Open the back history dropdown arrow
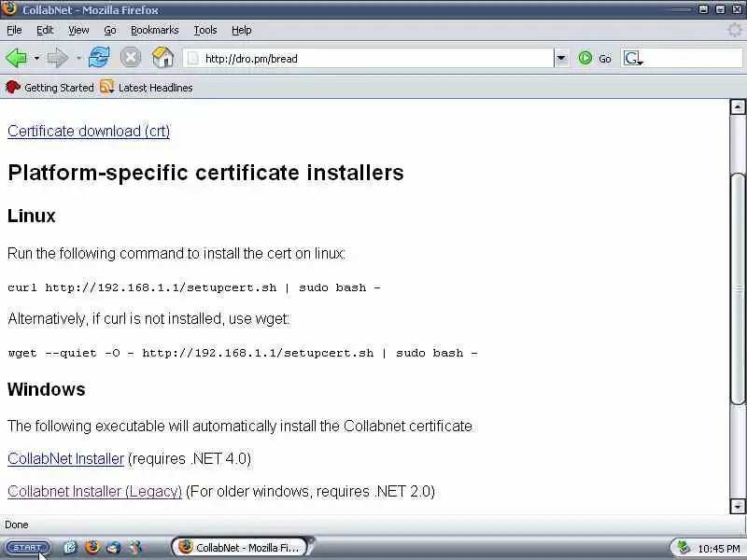Screen dimensions: 747x560 pos(36,59)
